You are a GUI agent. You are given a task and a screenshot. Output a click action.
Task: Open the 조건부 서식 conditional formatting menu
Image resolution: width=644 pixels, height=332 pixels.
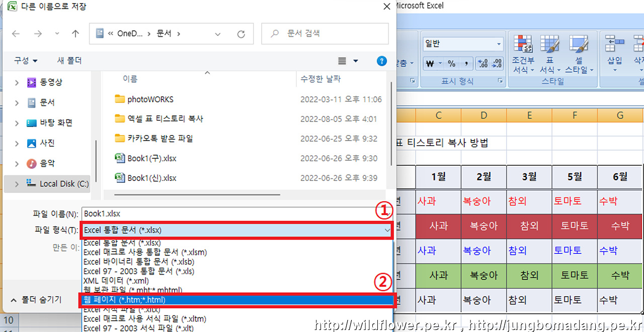(x=524, y=54)
